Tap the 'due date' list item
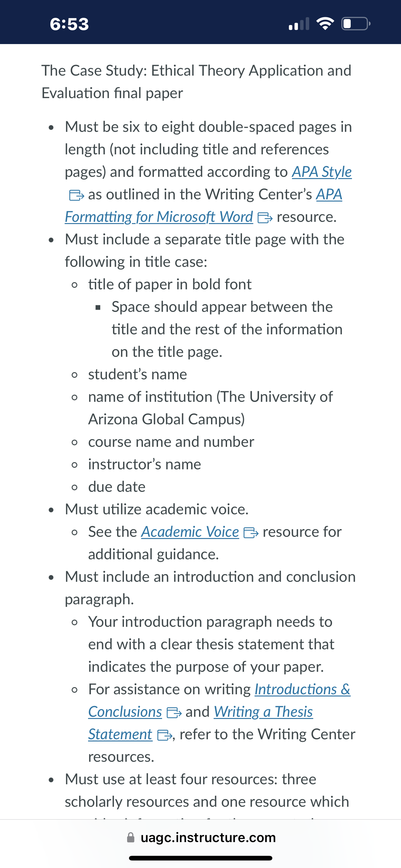Viewport: 401px width, 868px height. [x=117, y=486]
